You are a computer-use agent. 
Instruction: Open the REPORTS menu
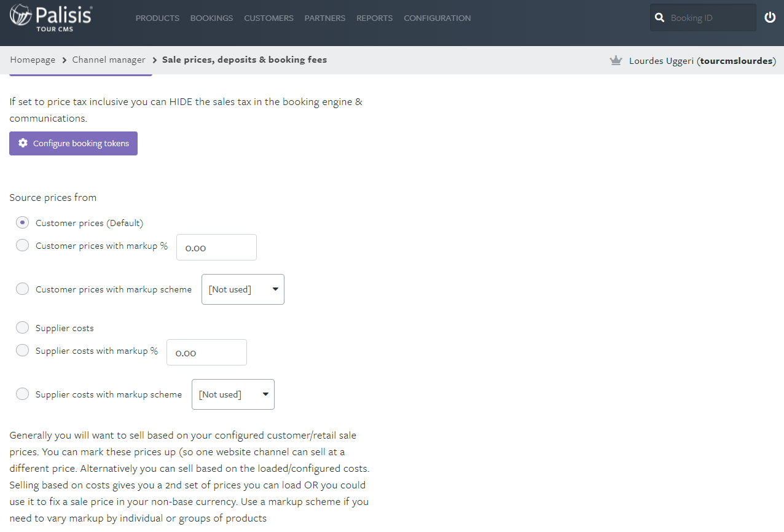374,18
